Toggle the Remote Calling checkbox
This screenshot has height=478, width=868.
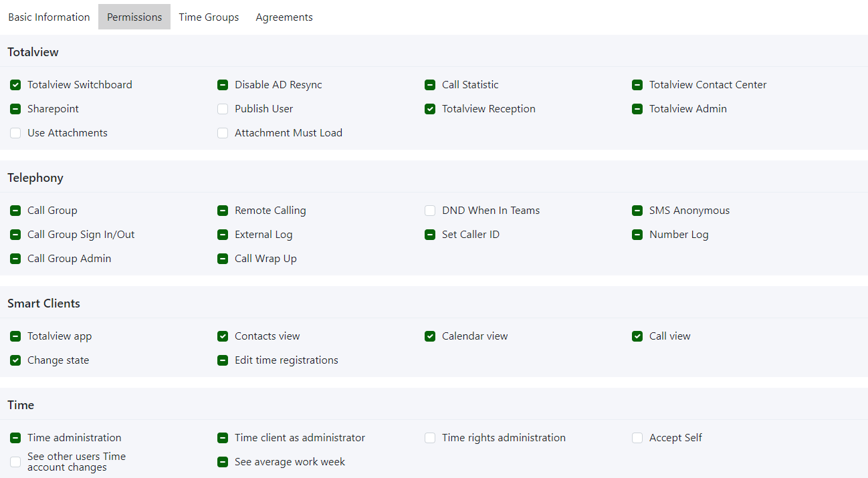coord(223,211)
